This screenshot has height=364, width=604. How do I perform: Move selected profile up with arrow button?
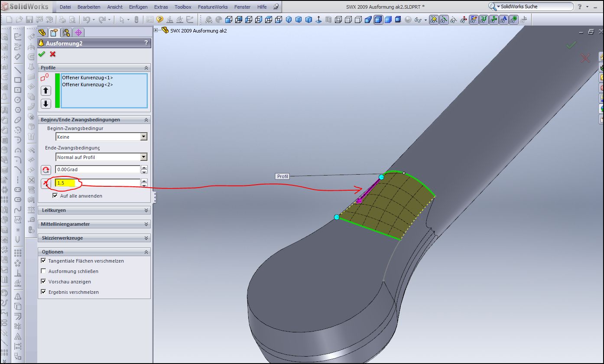(x=46, y=91)
